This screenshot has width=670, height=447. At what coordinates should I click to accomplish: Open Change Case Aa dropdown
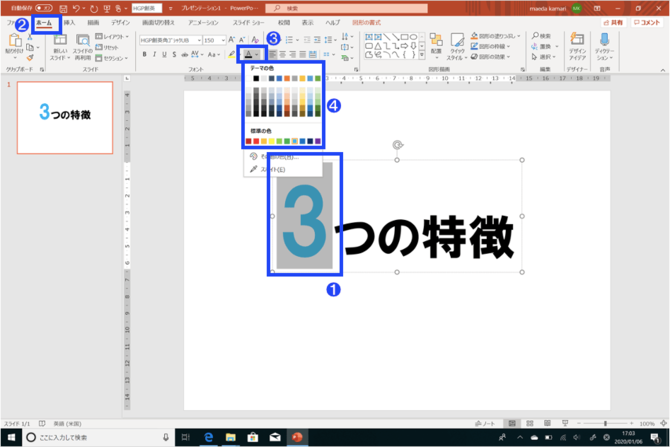pos(213,54)
